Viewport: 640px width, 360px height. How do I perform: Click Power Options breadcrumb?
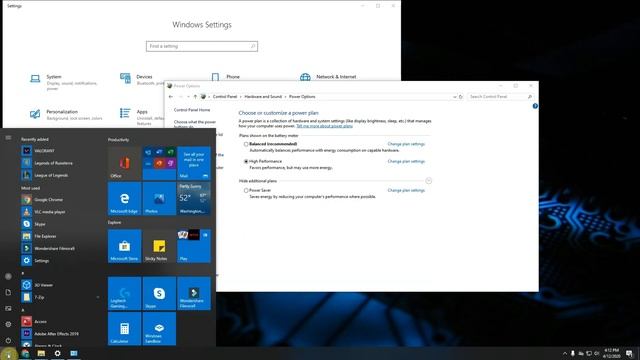(302, 97)
